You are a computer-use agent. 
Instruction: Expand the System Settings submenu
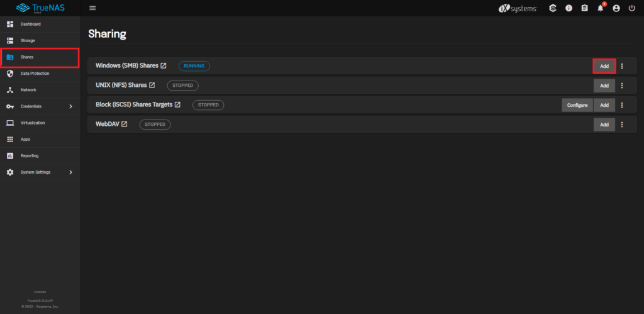tap(70, 172)
